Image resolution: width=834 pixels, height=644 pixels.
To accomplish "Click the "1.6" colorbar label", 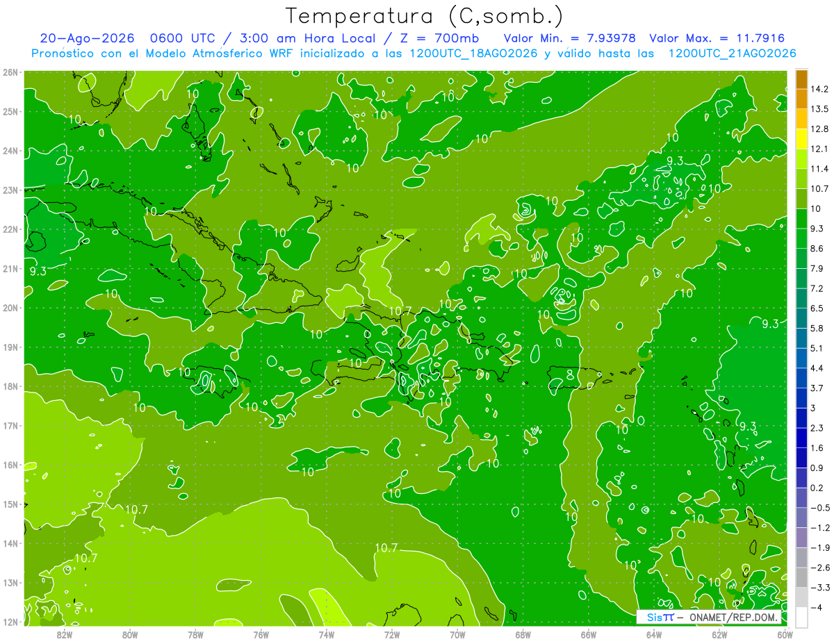I will tap(817, 448).
